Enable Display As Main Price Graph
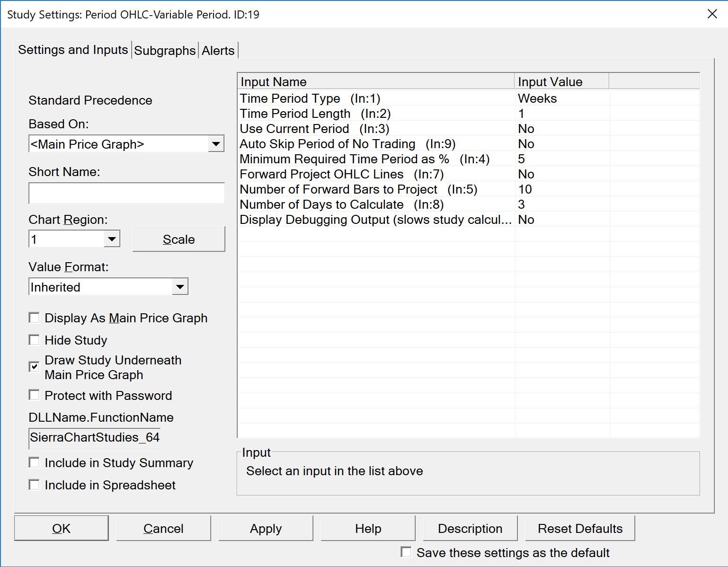The image size is (728, 567). (x=34, y=318)
